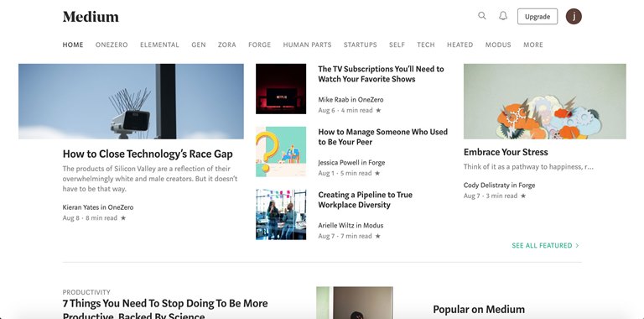Click SEE ALL FEATURED link
The height and width of the screenshot is (319, 644).
point(545,245)
